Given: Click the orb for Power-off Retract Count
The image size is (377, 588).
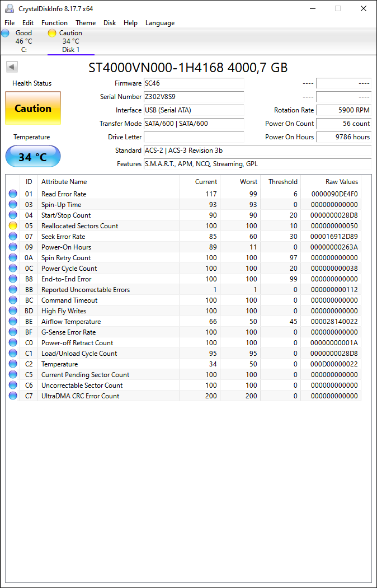Looking at the screenshot, I should [13, 343].
